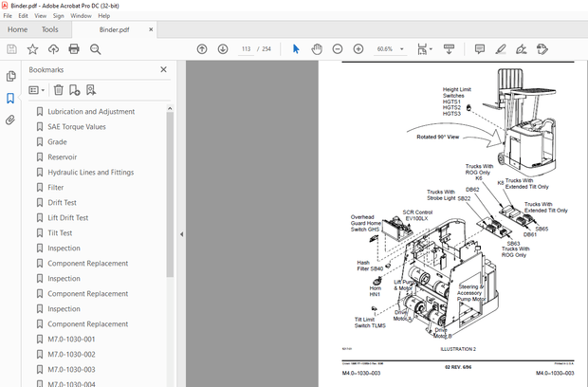Open Hydraulic Lines and Fittings bookmark
Viewport: 588px width, 387px height.
(x=91, y=172)
